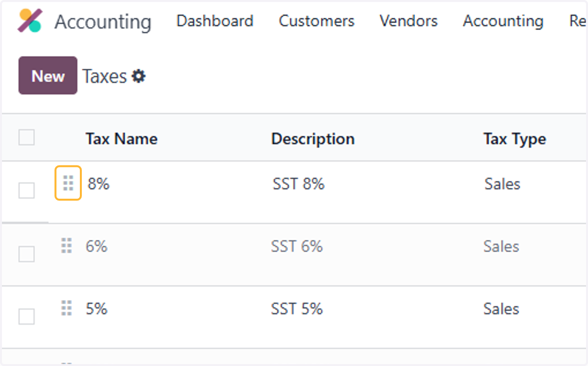Click Sales tax type in 6% row
This screenshot has width=588, height=366.
point(501,246)
